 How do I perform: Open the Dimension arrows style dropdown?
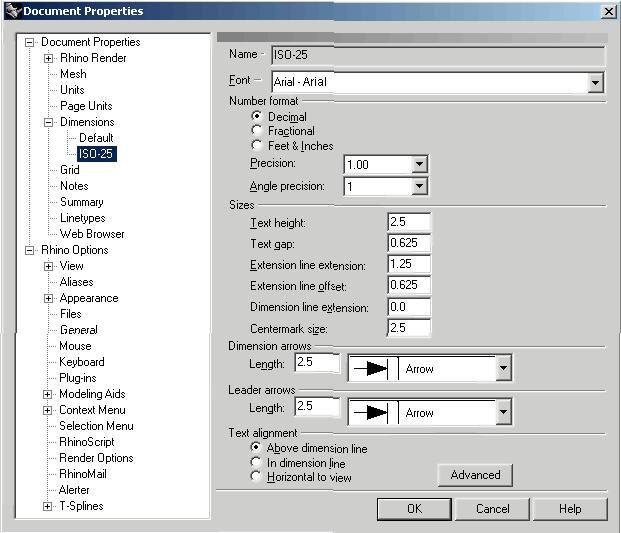503,369
